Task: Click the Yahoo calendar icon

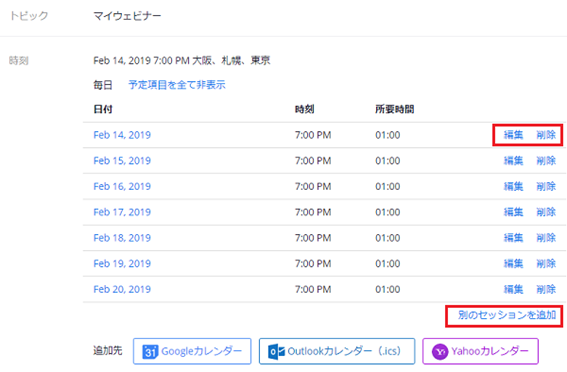Action: [x=440, y=351]
